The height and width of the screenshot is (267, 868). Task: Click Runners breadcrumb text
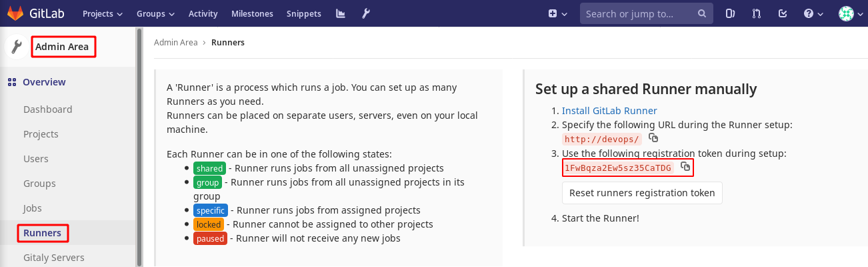coord(228,42)
